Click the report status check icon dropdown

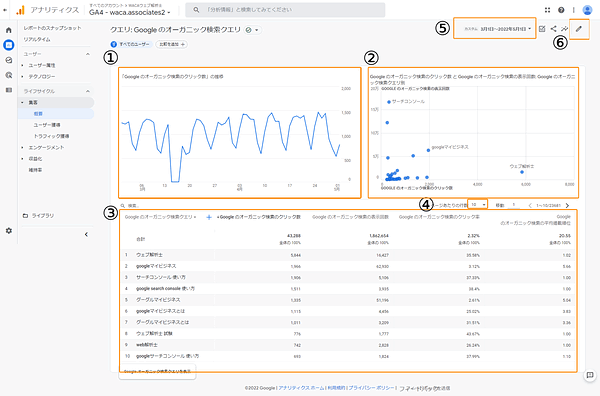tap(252, 30)
